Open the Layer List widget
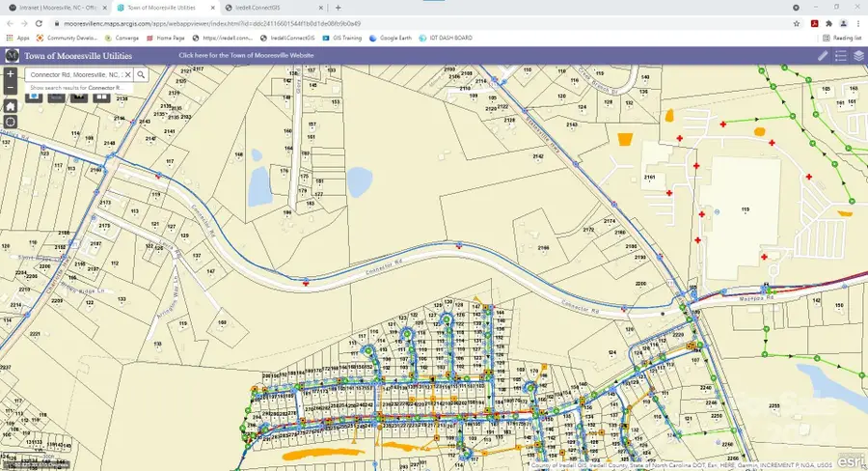 [x=858, y=56]
